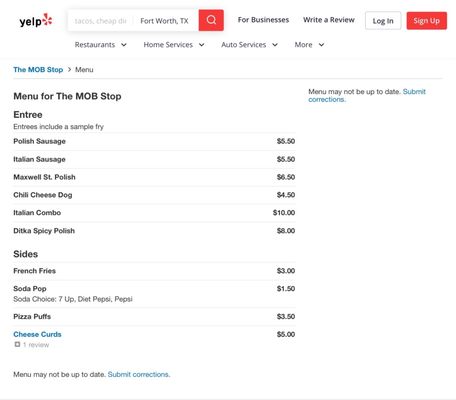456x400 pixels.
Task: Expand the Auto Services dropdown chevron
Action: (275, 45)
